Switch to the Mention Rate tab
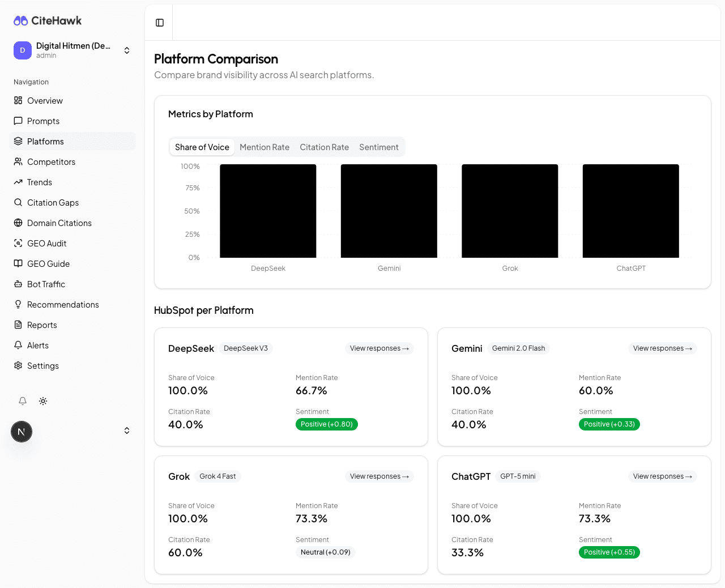The height and width of the screenshot is (588, 725). (264, 147)
